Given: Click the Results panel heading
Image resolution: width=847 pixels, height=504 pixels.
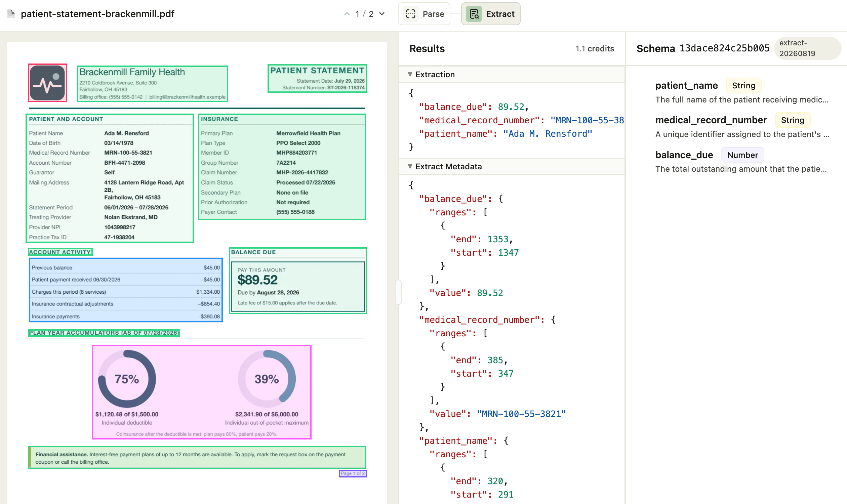Looking at the screenshot, I should point(427,49).
